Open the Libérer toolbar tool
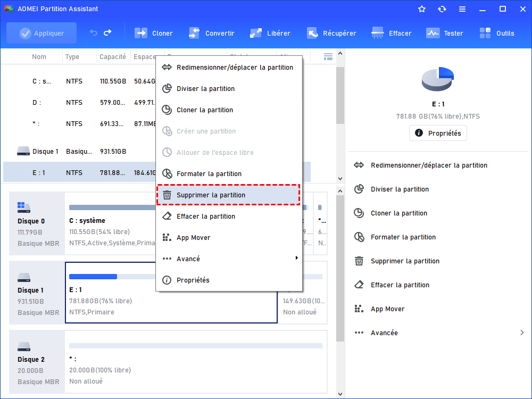The height and width of the screenshot is (399, 532). [270, 33]
